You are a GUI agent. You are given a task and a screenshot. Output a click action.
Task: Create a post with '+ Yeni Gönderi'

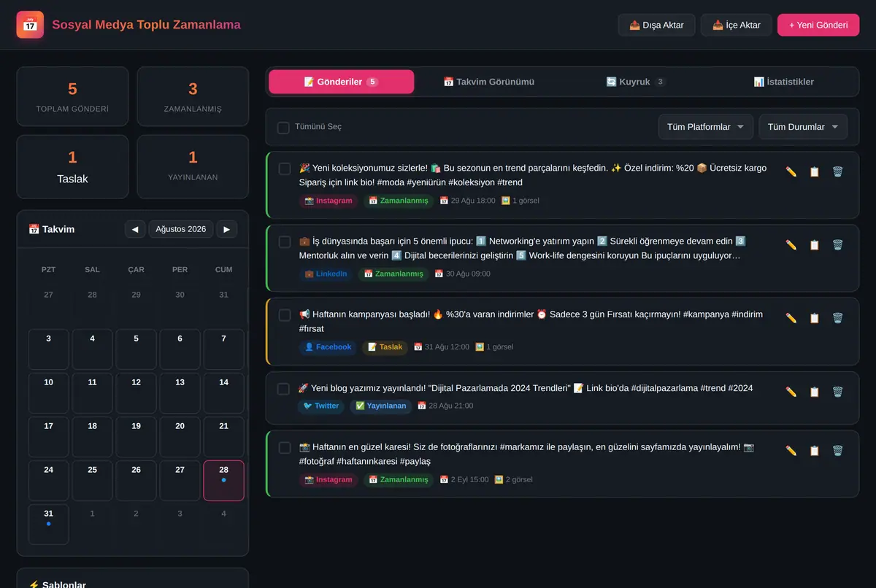coord(818,25)
